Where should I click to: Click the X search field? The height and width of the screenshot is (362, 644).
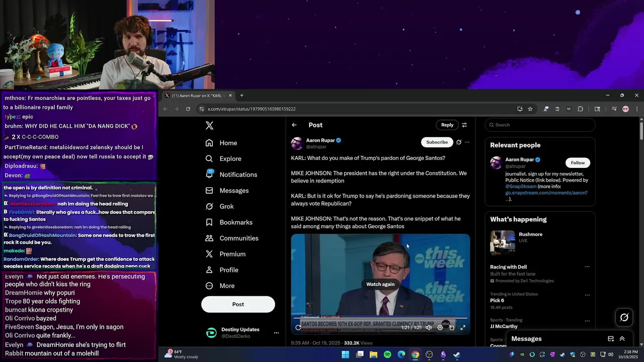(x=540, y=125)
